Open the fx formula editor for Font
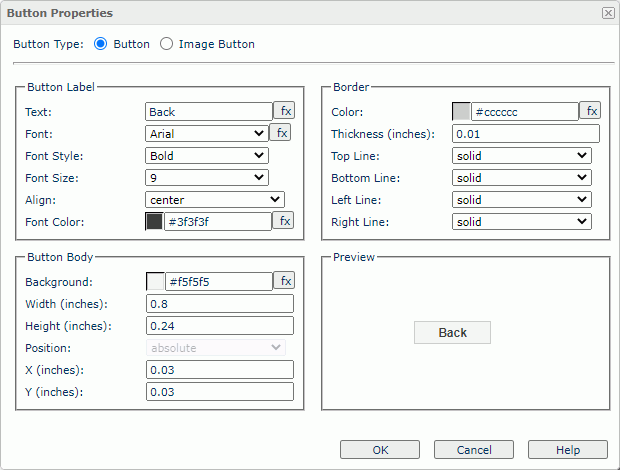The image size is (620, 470). point(281,133)
